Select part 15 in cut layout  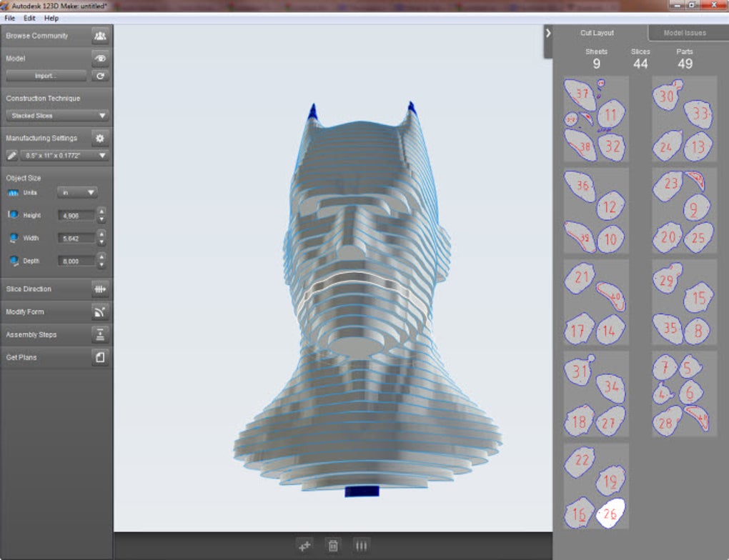(x=698, y=297)
